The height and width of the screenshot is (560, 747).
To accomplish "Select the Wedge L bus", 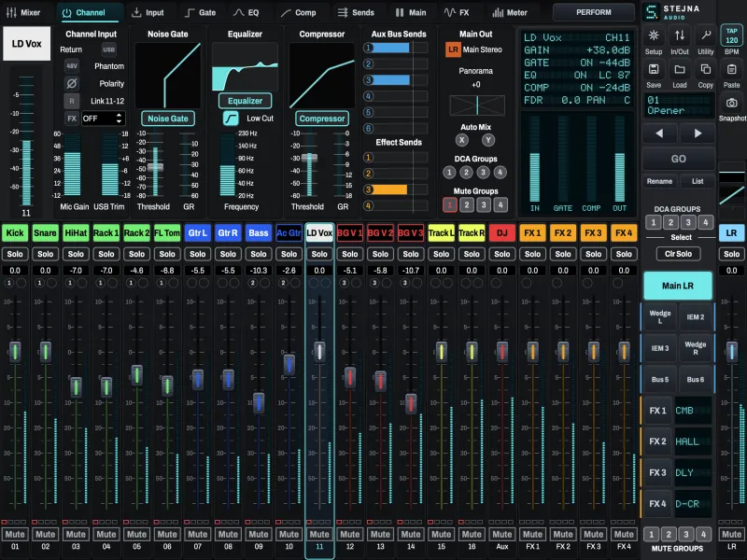I will coord(660,316).
